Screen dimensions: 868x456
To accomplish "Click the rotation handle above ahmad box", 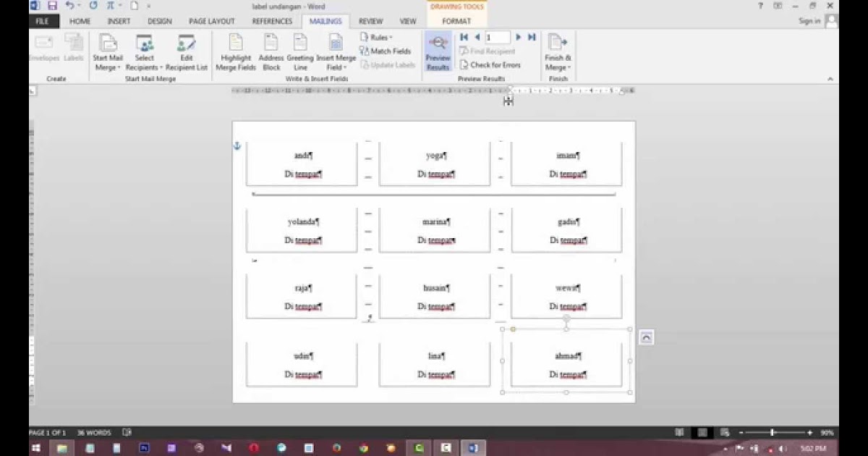I will pos(566,318).
